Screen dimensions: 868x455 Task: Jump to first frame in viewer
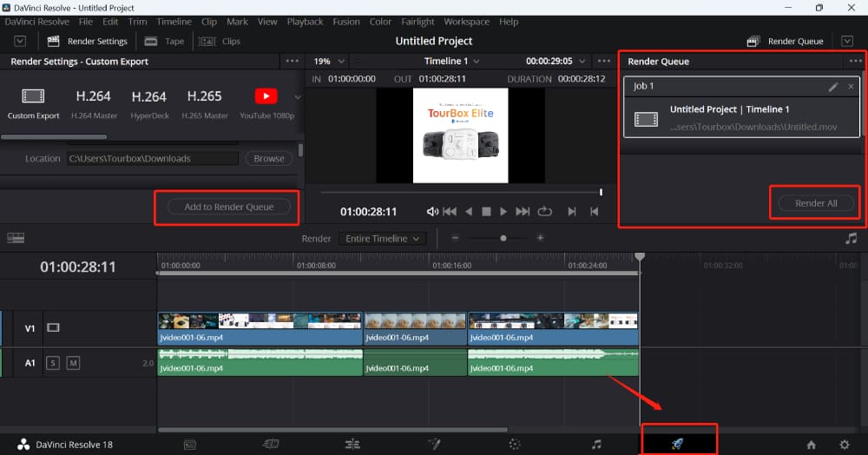(450, 212)
